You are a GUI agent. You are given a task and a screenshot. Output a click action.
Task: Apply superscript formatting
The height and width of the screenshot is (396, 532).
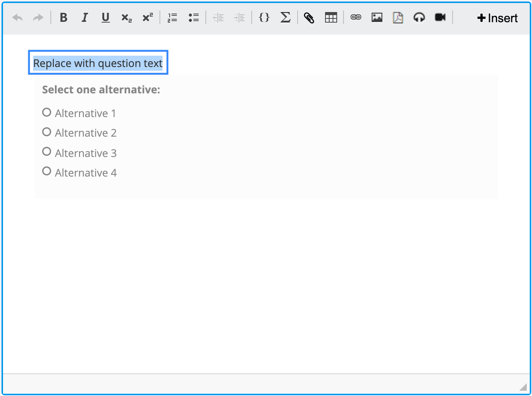click(x=147, y=18)
